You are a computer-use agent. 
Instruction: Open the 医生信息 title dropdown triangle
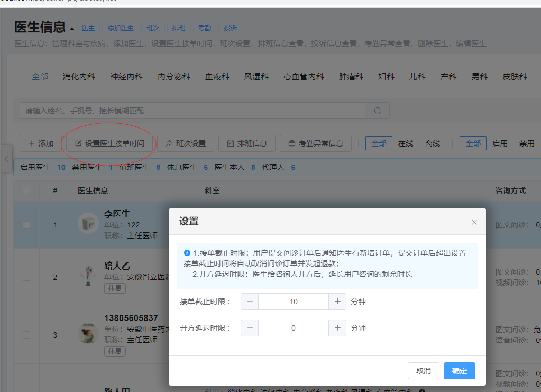(x=72, y=29)
